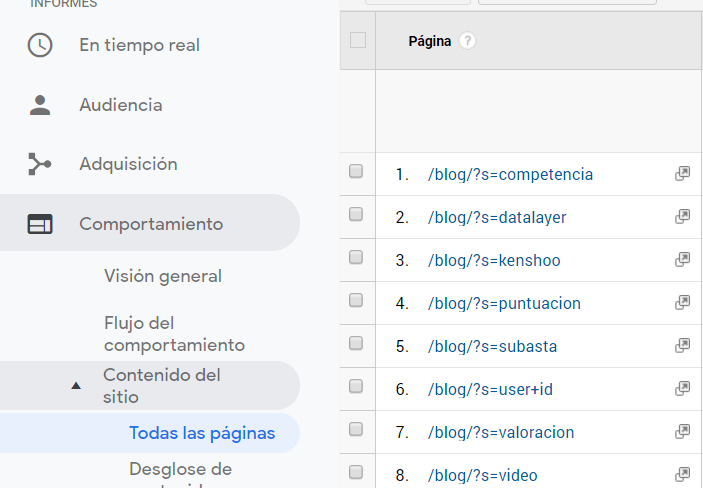703x488 pixels.
Task: Open the /blog/?s=valoracion page link
Action: tap(501, 432)
